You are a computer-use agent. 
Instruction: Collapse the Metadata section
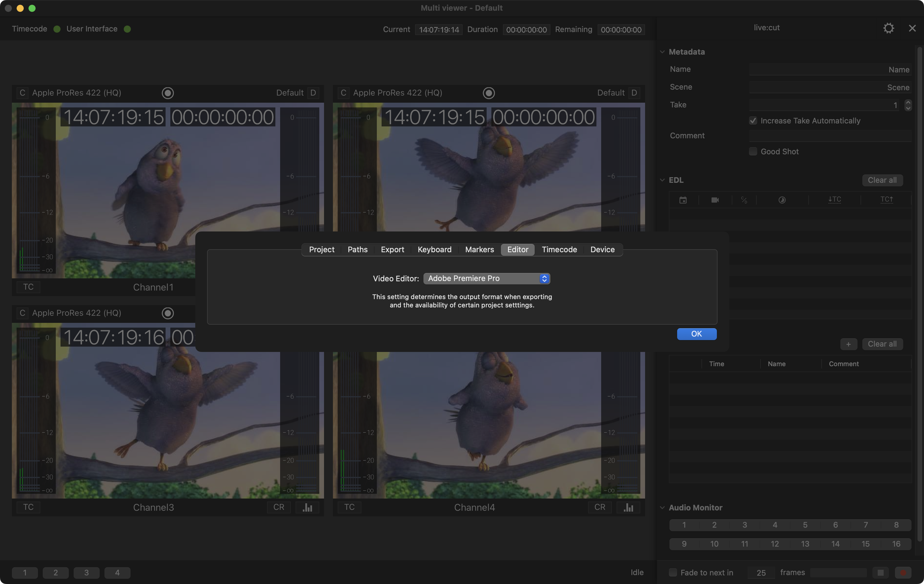(662, 52)
